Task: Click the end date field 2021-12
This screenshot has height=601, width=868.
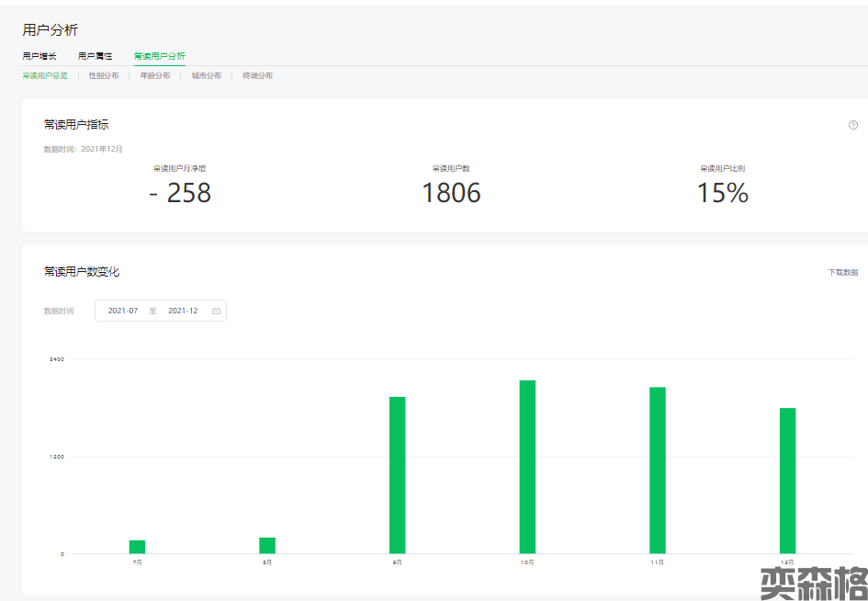Action: (183, 311)
